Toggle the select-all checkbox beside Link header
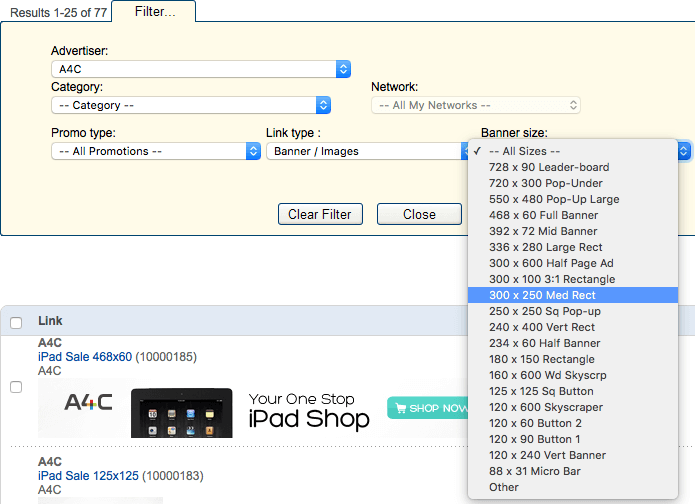Screen dimensions: 695x504 pos(16,322)
